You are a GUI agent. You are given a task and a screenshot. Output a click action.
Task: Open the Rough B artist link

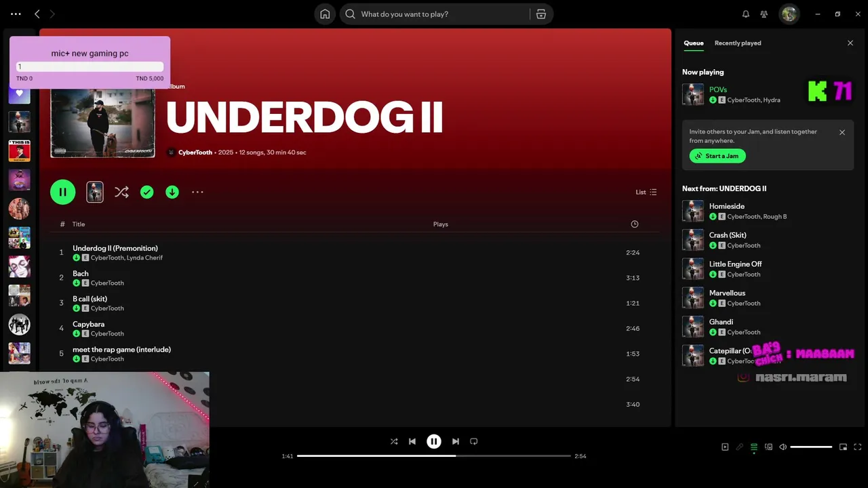point(775,217)
